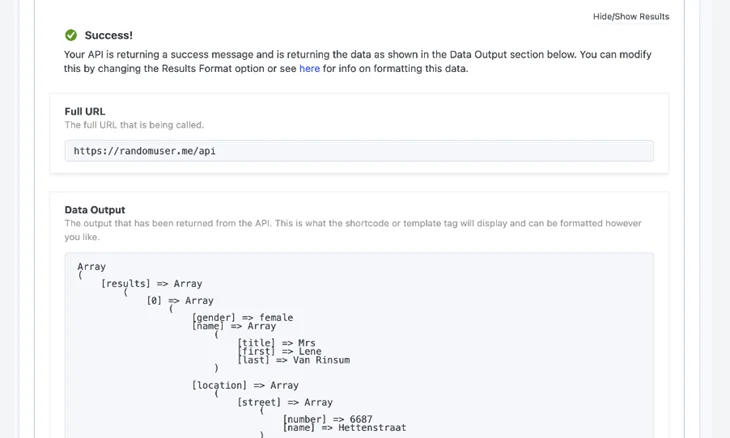Click the 'Data Output' section heading
Viewport: 730px width, 438px height.
(x=95, y=210)
